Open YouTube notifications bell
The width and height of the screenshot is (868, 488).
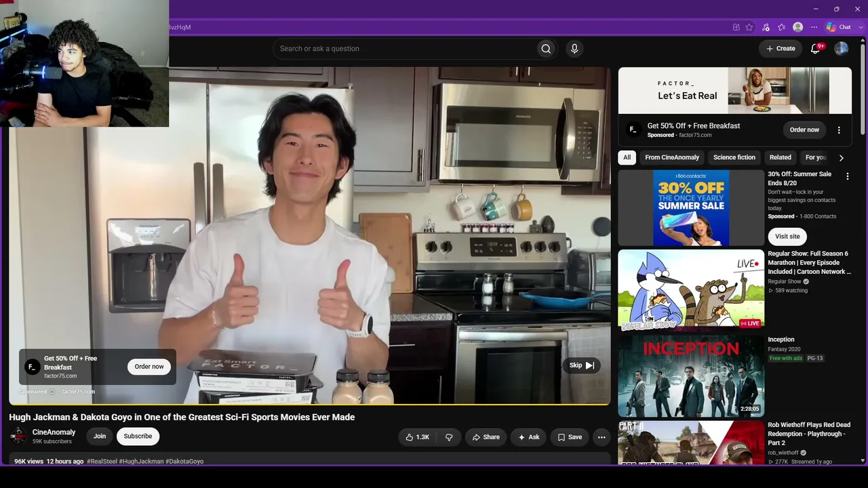pos(816,49)
